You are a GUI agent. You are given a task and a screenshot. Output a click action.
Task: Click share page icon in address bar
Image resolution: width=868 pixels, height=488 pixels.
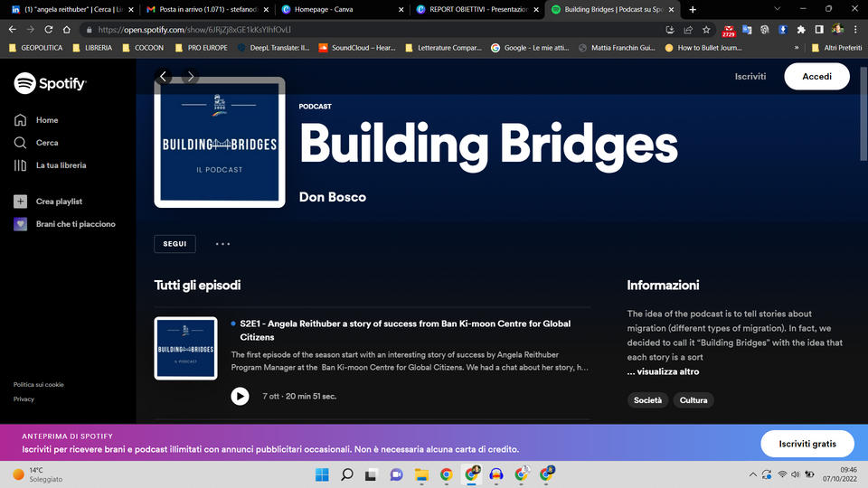tap(688, 30)
